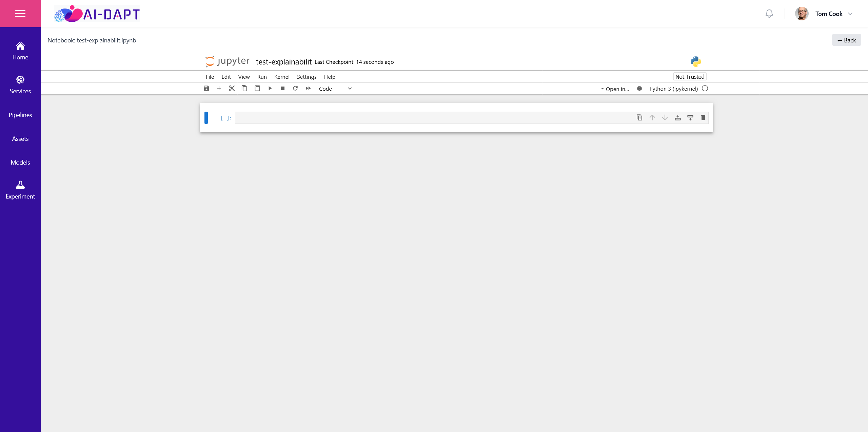Screen dimensions: 868x432
Task: Insert a new cell with plus icon
Action: 219,88
